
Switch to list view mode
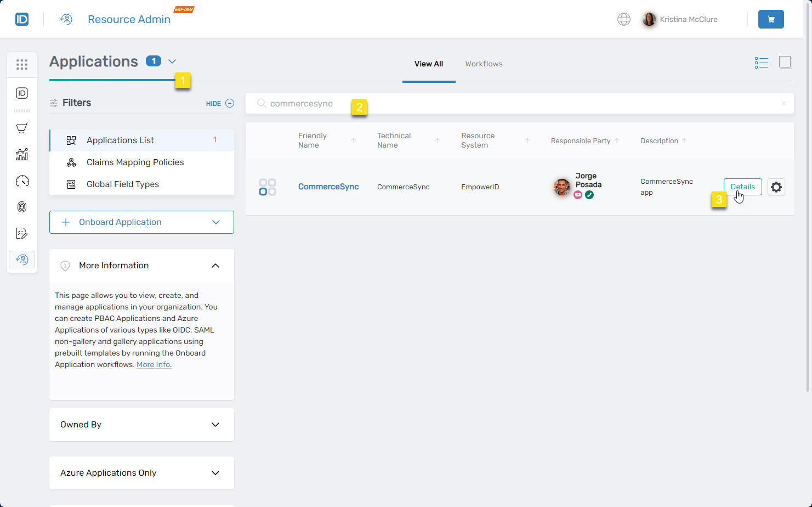click(762, 62)
